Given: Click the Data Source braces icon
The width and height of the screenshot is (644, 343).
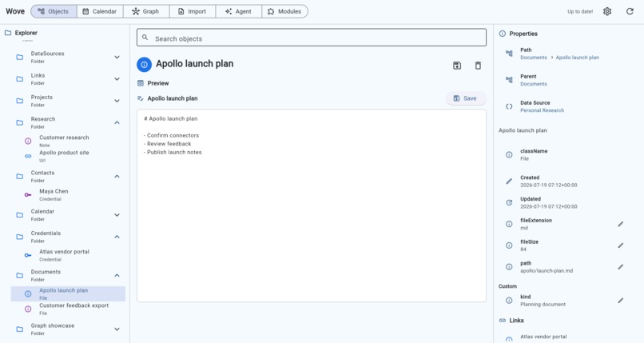Looking at the screenshot, I should [509, 106].
